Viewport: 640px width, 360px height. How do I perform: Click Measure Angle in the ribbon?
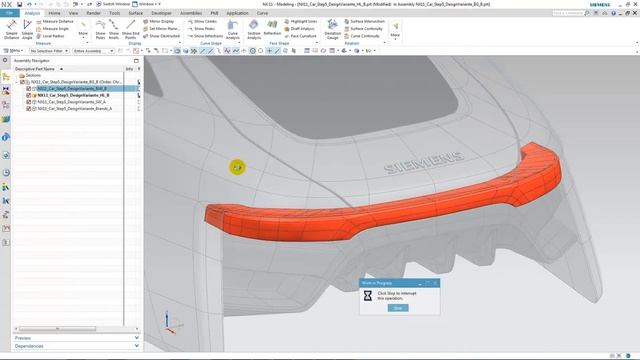(53, 29)
